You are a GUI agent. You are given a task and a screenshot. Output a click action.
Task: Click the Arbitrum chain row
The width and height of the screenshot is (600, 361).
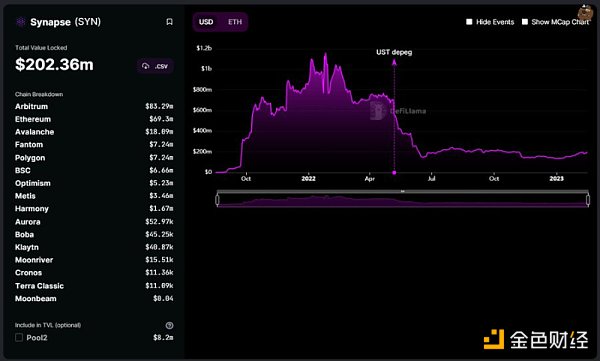(x=94, y=106)
